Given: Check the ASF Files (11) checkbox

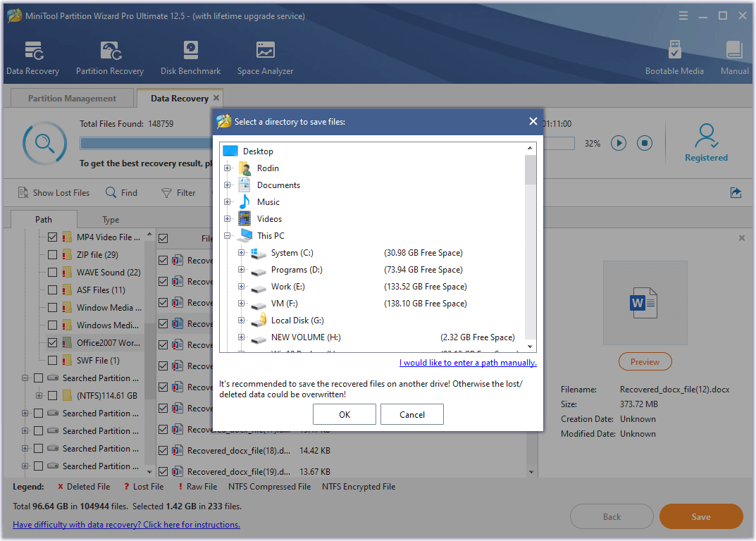Looking at the screenshot, I should pos(53,290).
